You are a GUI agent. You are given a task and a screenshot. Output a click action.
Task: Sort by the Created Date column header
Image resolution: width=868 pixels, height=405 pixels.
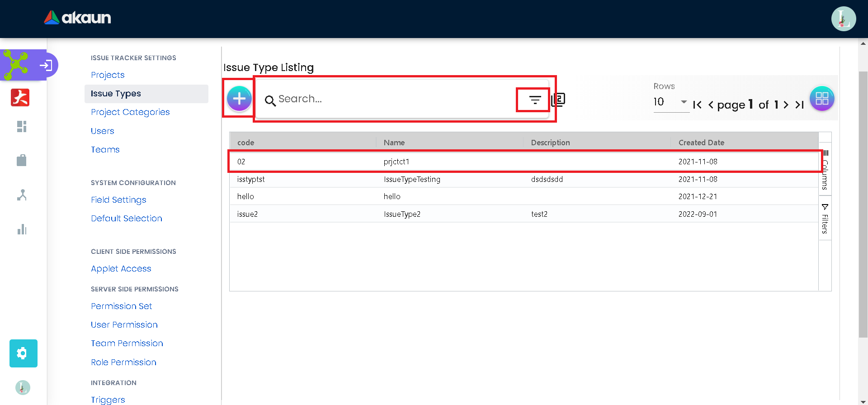coord(701,143)
